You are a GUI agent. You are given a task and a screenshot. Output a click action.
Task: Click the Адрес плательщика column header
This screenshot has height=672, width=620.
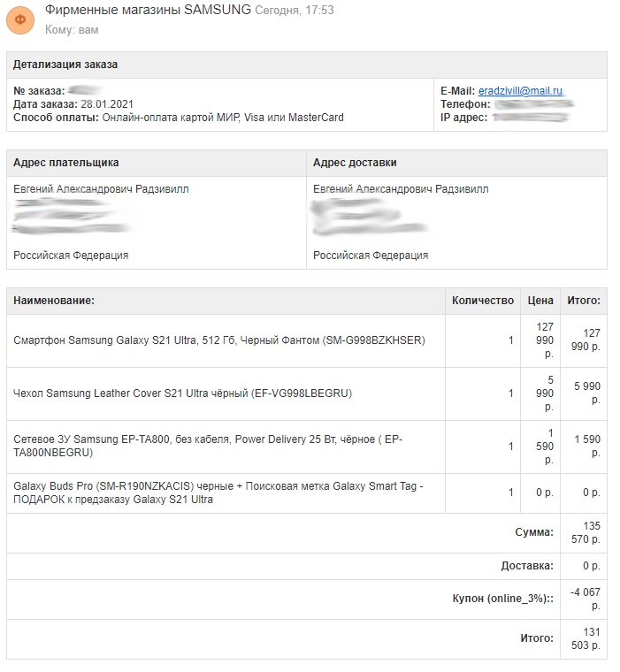click(x=66, y=163)
